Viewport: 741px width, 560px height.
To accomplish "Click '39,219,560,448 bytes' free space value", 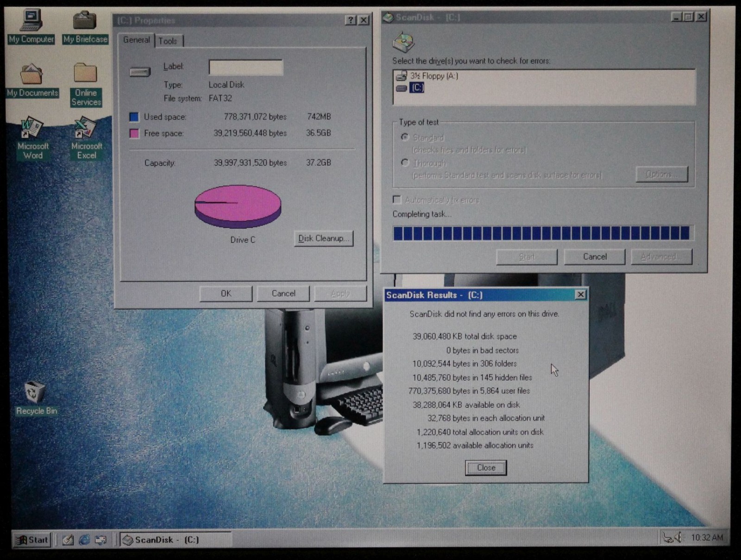I will pos(250,133).
